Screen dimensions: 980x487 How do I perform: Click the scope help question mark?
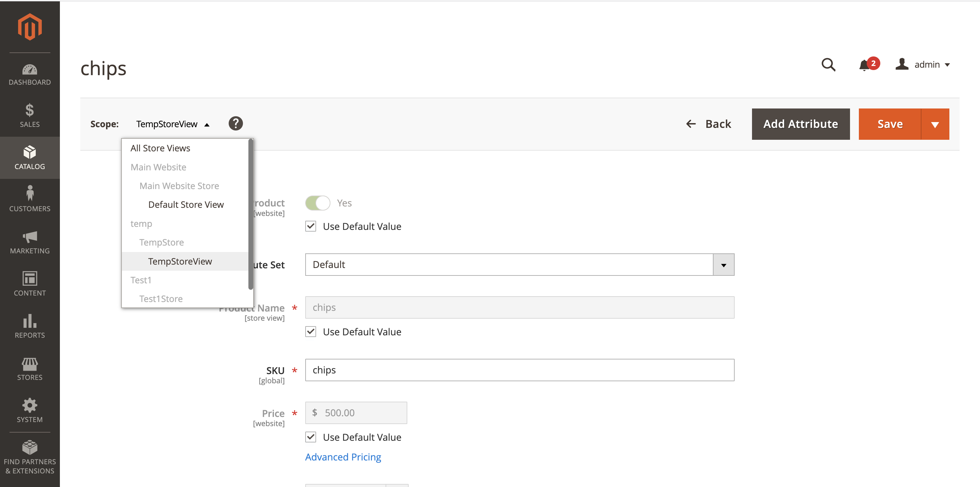click(235, 123)
